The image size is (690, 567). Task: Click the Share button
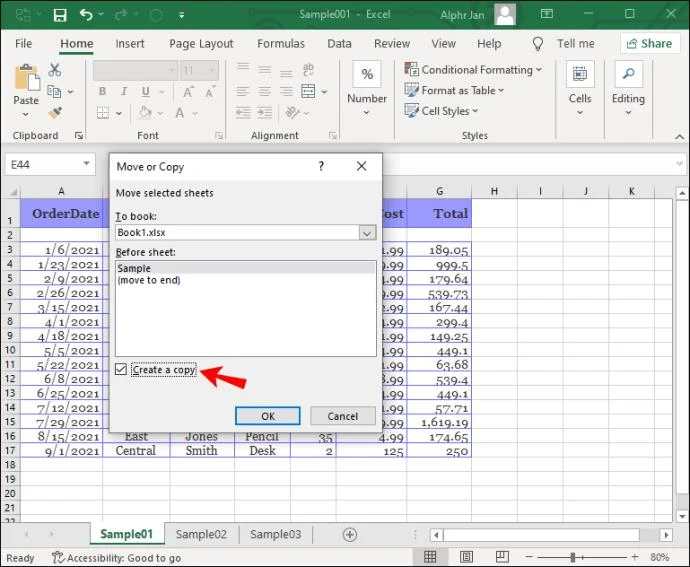(650, 44)
